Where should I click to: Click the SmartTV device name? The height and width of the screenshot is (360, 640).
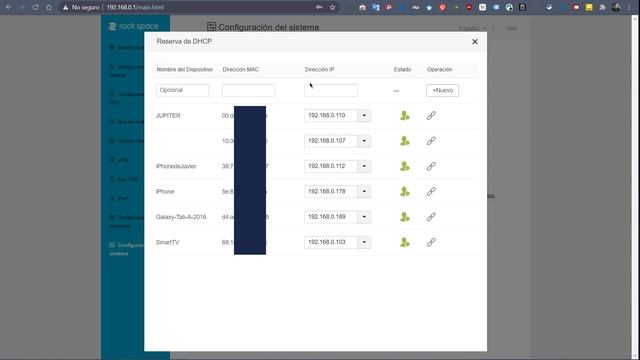click(167, 242)
